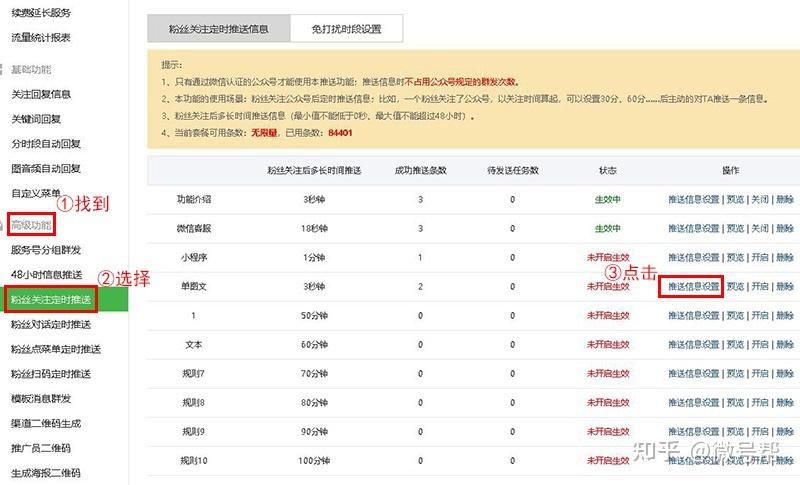This screenshot has height=485, width=800.
Task: Click 关闭 in the 功能介绍 row
Action: 760,199
